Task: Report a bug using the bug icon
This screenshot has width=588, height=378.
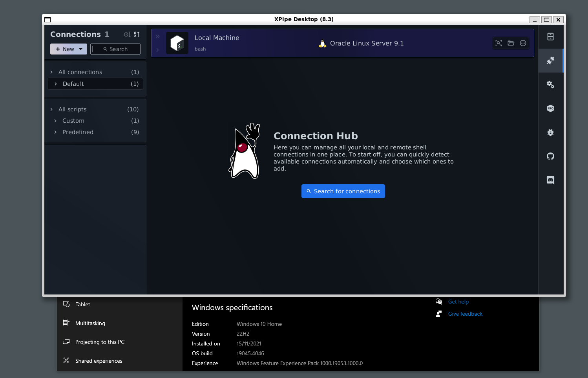Action: tap(550, 132)
